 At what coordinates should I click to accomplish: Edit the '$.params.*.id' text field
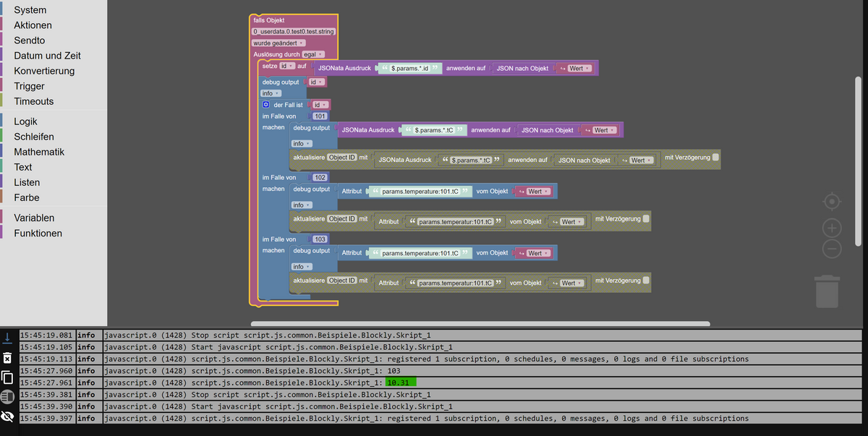[x=410, y=69]
